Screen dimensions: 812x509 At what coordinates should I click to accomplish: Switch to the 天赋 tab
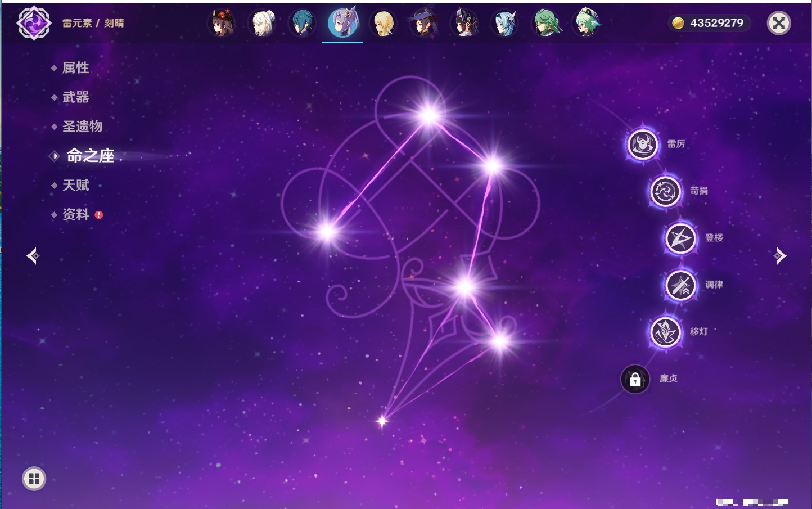coord(75,185)
